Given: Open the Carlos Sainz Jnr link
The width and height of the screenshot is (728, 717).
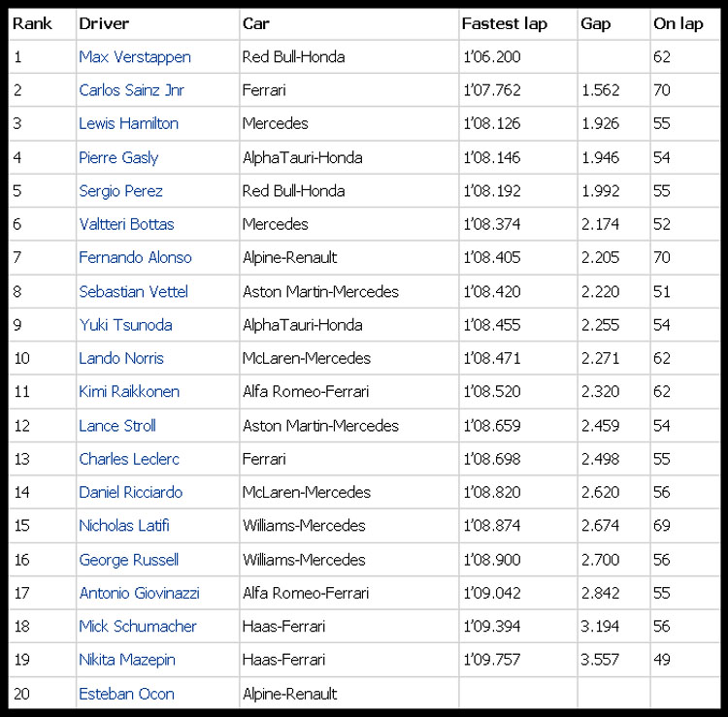Looking at the screenshot, I should click(x=131, y=90).
